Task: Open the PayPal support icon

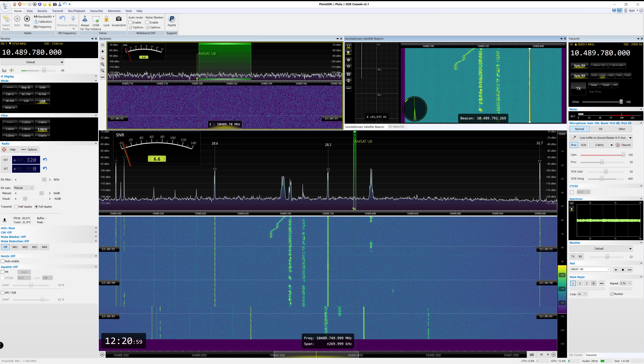Action: coord(172,19)
